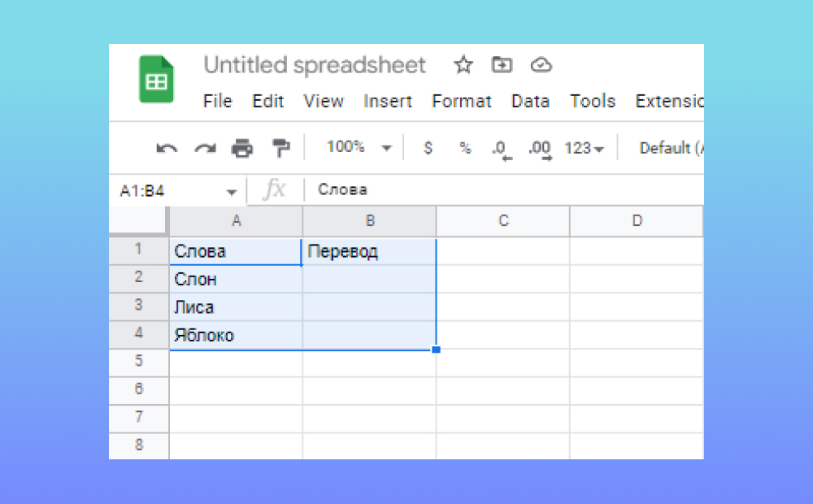Screen dimensions: 813x504
Task: Select the cell containing Слон
Action: tap(236, 280)
